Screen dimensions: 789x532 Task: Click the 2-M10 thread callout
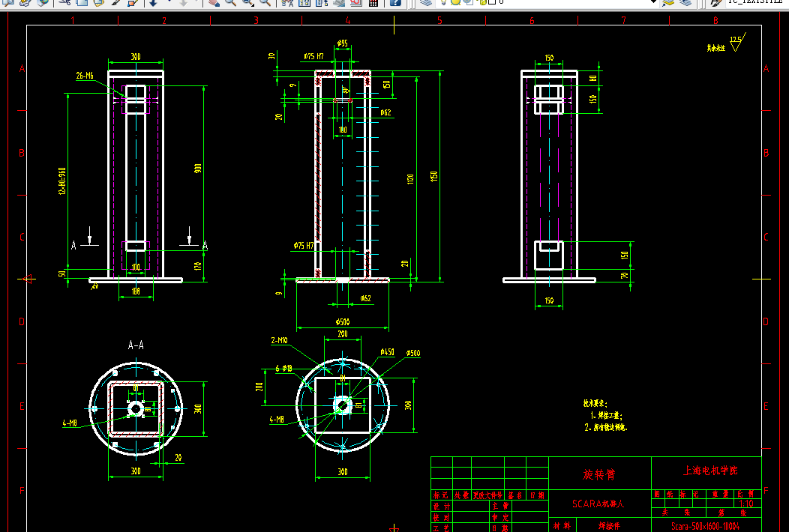279,340
